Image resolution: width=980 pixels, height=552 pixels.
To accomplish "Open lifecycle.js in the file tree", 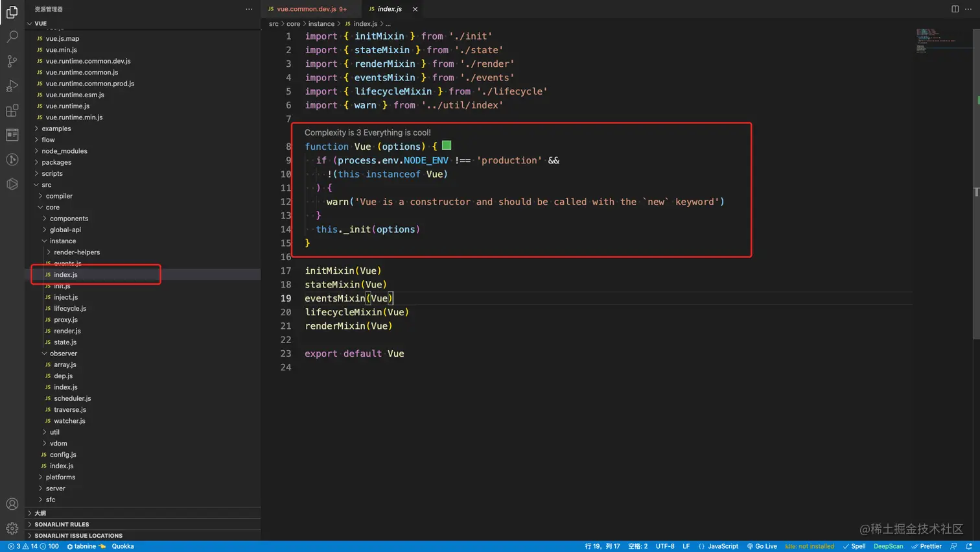I will click(143, 309).
